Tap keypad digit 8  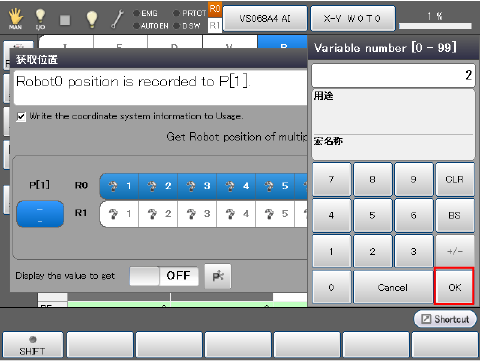373,179
